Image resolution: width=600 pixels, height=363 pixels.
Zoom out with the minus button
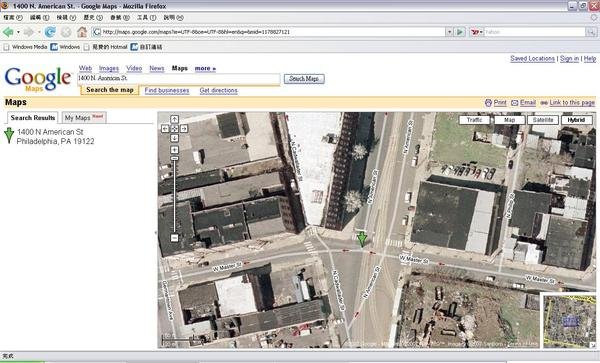pos(174,238)
